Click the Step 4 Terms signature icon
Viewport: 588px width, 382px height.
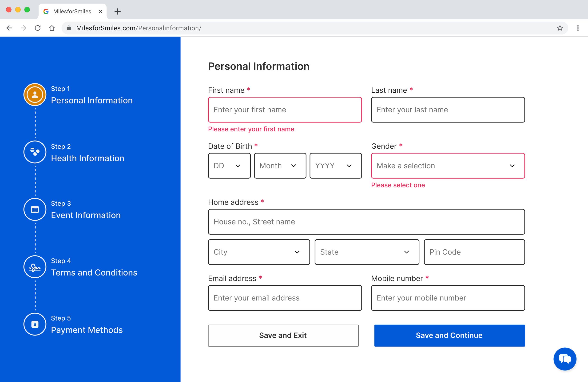35,267
